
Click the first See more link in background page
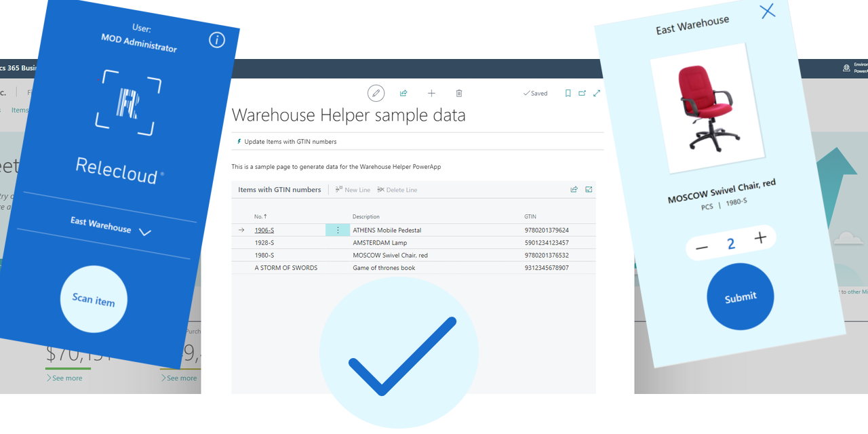pos(64,378)
